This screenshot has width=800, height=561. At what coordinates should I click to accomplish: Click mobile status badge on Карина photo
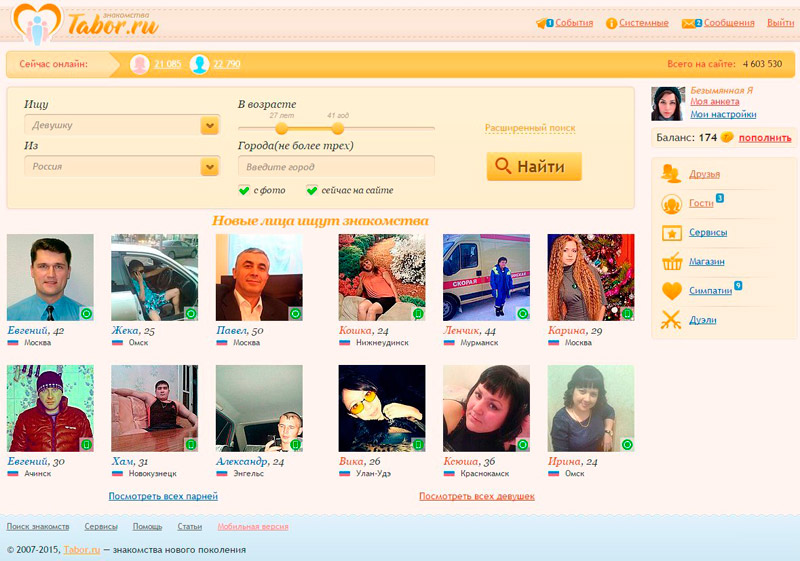pos(628,314)
